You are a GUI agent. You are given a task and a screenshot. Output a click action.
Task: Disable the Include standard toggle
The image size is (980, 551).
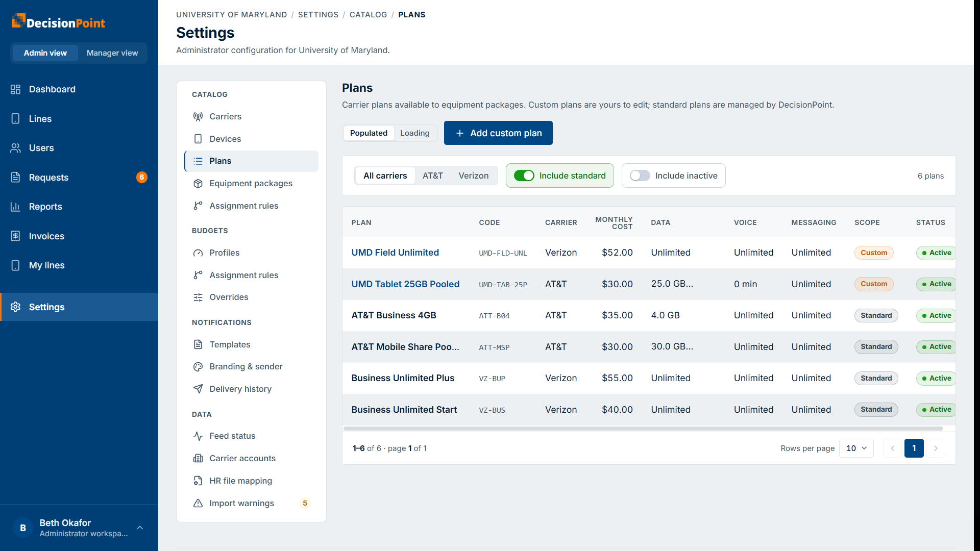(524, 176)
